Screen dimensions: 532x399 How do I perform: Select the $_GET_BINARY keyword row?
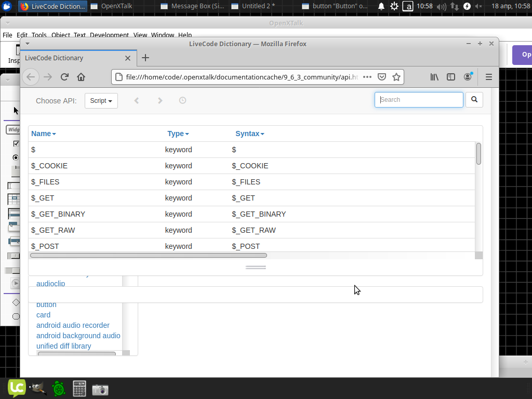point(251,214)
